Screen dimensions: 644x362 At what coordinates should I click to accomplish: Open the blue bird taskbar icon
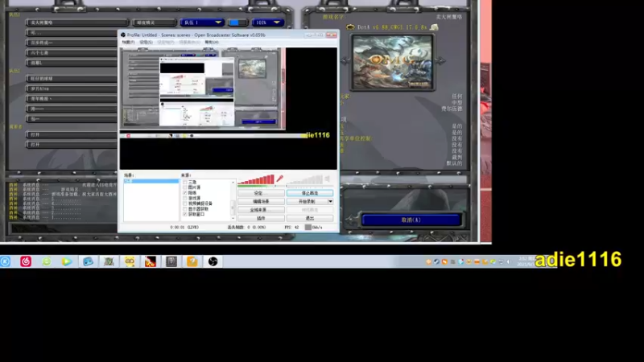tap(88, 261)
